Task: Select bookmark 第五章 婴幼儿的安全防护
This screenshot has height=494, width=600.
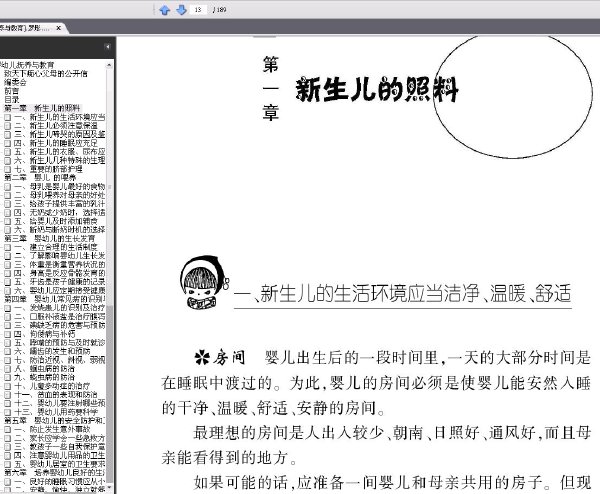Action: [54, 421]
